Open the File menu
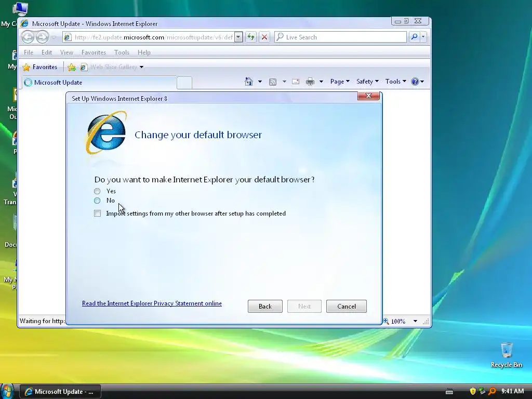This screenshot has height=399, width=532. coord(29,52)
